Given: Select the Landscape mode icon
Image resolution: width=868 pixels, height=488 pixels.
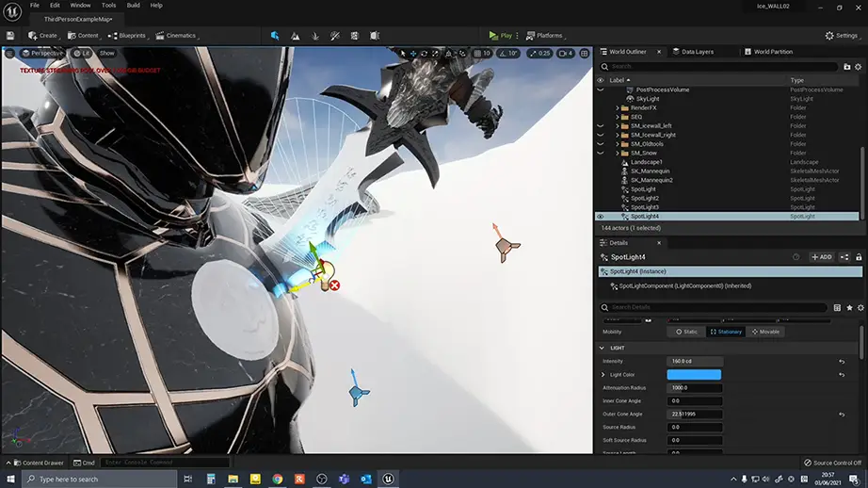Looking at the screenshot, I should click(x=296, y=36).
